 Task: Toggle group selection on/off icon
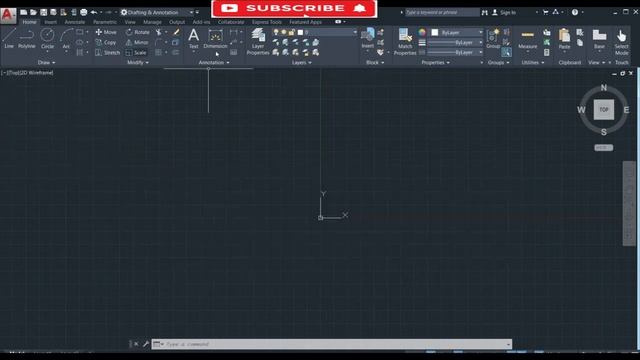click(506, 52)
